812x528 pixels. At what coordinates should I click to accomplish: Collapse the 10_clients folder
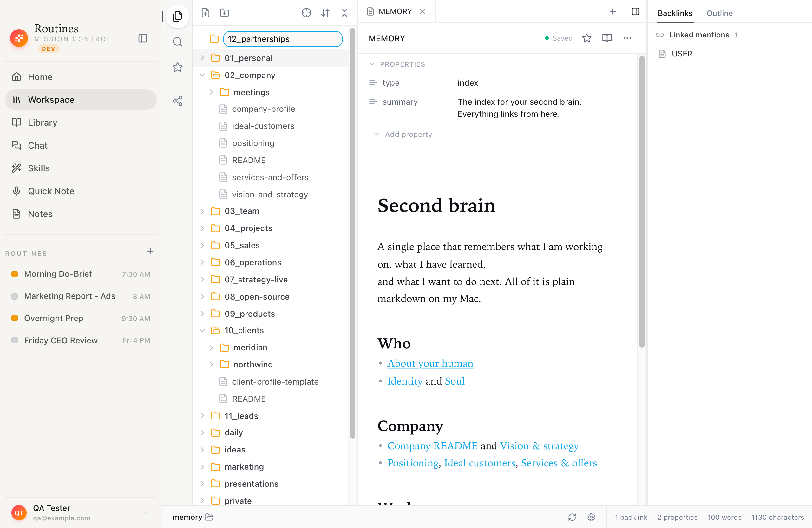point(202,330)
